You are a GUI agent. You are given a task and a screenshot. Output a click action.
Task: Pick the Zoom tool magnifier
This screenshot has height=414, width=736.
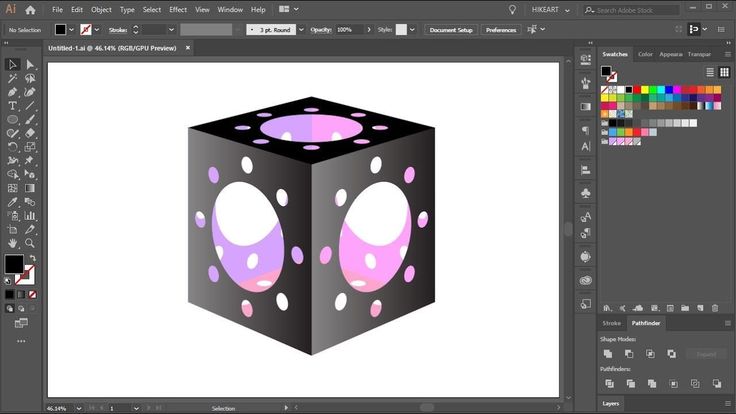point(30,242)
